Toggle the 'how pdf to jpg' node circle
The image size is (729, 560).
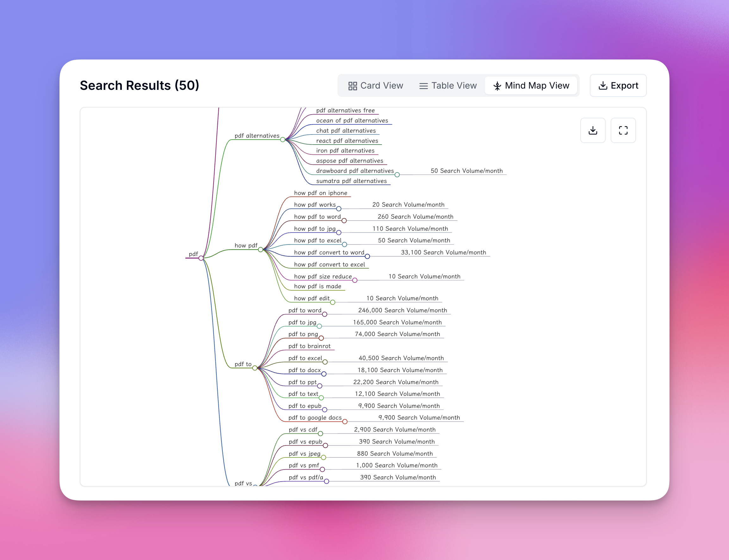click(x=339, y=233)
